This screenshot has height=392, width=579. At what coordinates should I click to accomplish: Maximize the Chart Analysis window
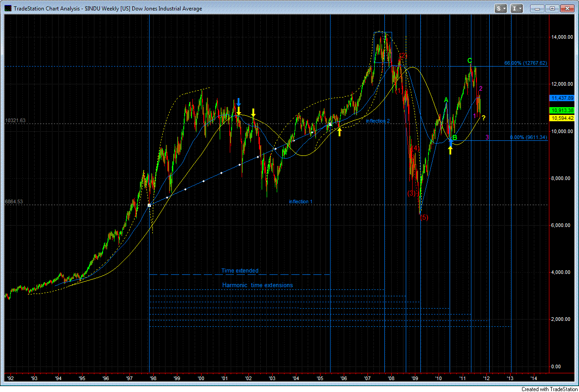coord(552,8)
